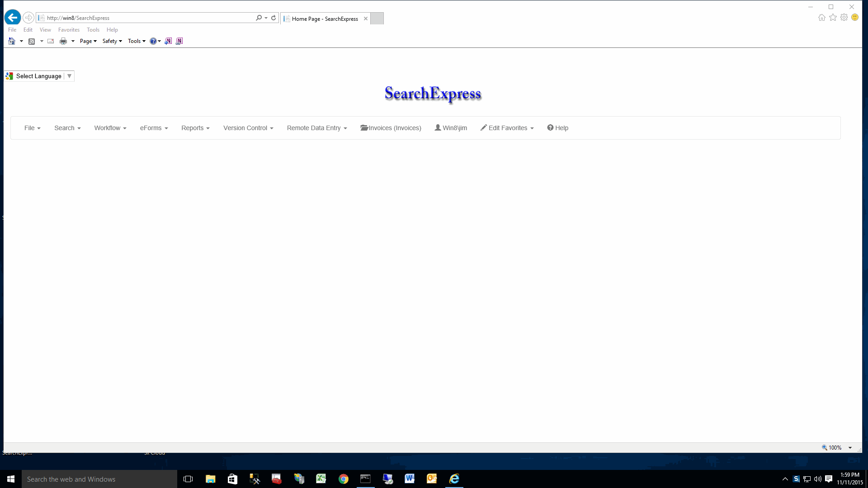Click the address bar URL field
Screen dimensions: 868x488
(149, 18)
